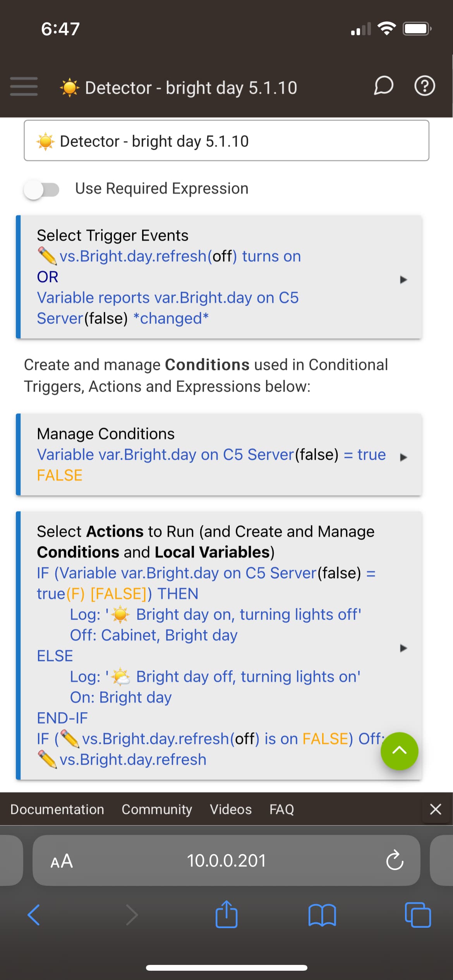Close the footer links bar

click(x=436, y=809)
